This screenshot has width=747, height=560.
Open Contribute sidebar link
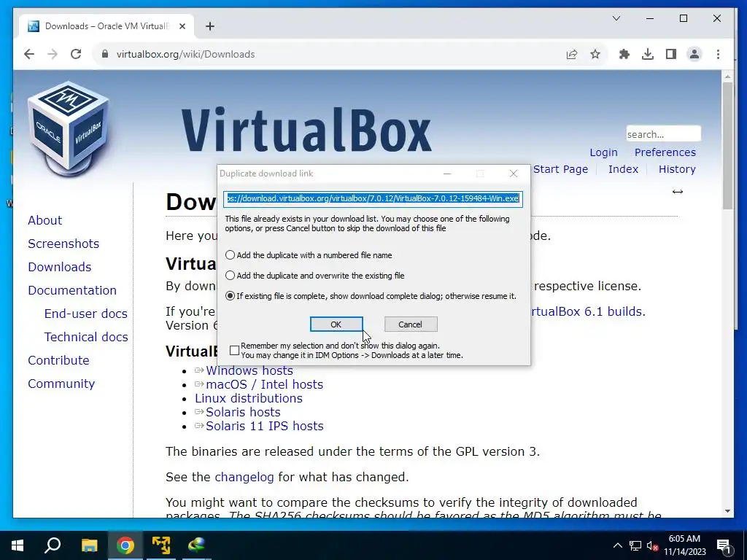[x=58, y=360]
